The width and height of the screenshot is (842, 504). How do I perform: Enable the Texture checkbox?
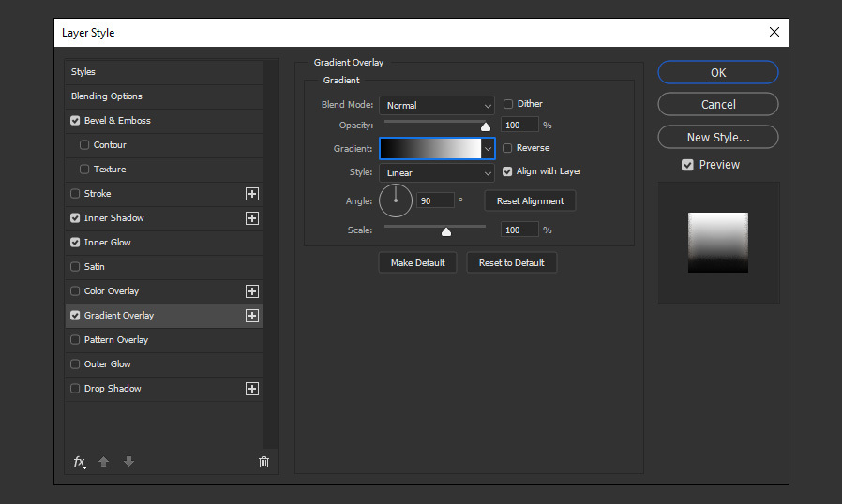(84, 169)
